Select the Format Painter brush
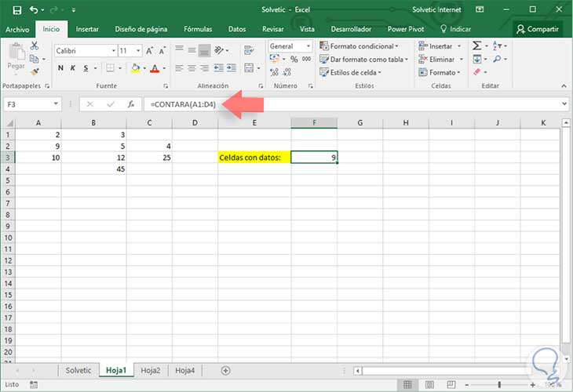The width and height of the screenshot is (573, 392). click(x=35, y=72)
